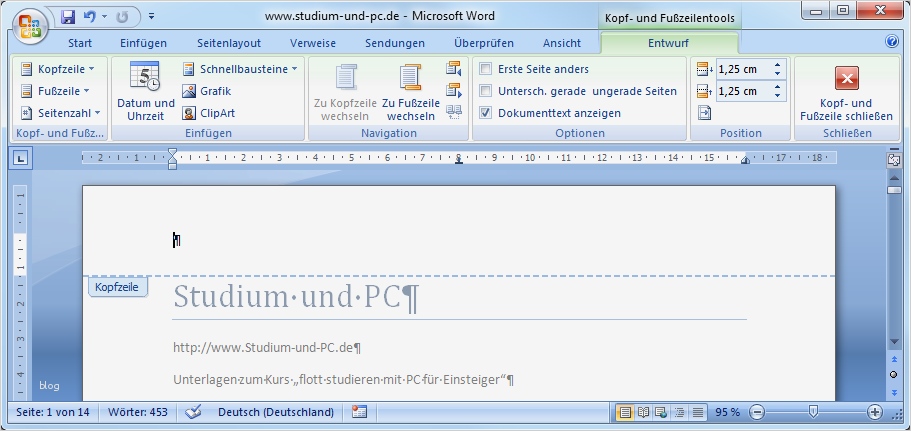Image resolution: width=911 pixels, height=431 pixels.
Task: Switch to Print Layout view
Action: (625, 412)
